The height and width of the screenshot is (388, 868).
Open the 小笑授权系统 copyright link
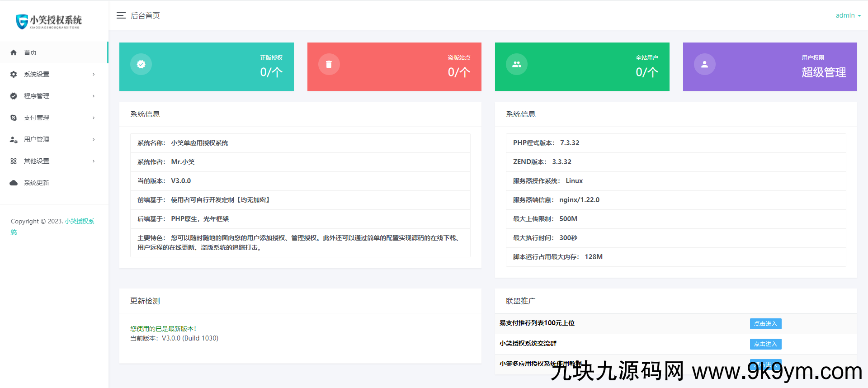point(79,221)
